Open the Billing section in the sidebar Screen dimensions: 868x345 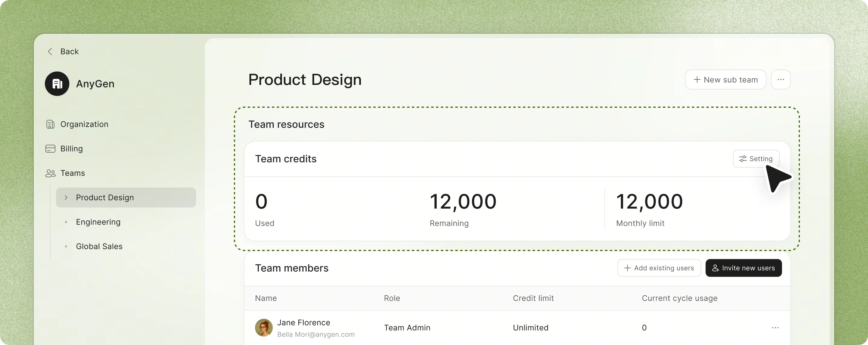point(71,148)
